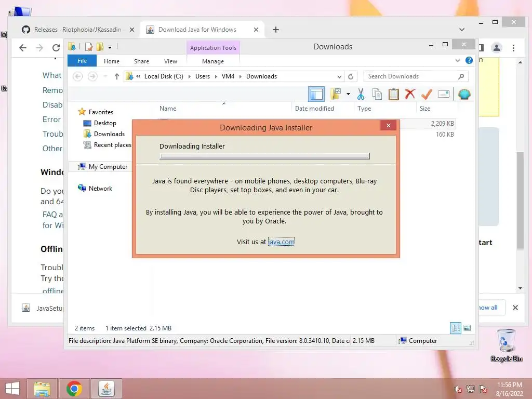The height and width of the screenshot is (399, 532).
Task: Close the Download Java for Windows tab
Action: coord(256,30)
